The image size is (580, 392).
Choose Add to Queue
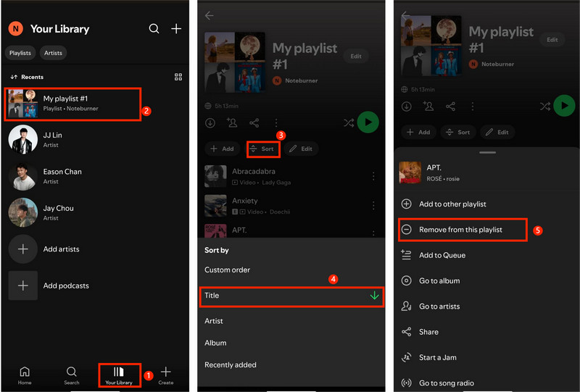(x=486, y=255)
